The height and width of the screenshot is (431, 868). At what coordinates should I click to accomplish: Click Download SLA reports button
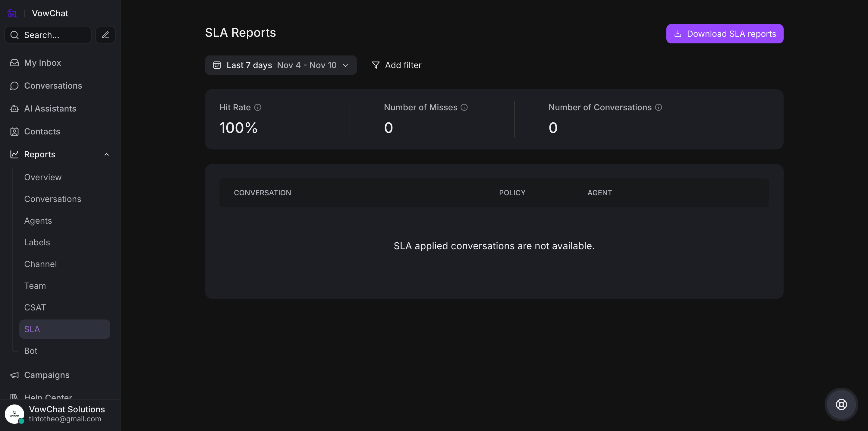click(725, 34)
